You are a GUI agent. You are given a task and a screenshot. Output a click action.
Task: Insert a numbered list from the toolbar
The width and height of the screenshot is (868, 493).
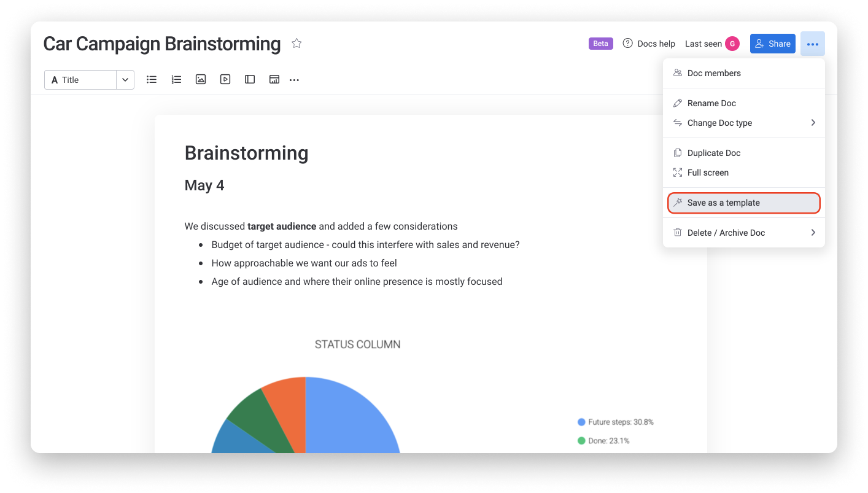click(x=176, y=79)
